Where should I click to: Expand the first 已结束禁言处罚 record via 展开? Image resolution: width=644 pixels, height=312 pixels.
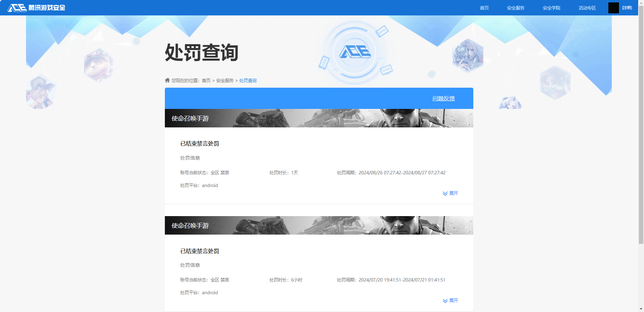coord(454,193)
